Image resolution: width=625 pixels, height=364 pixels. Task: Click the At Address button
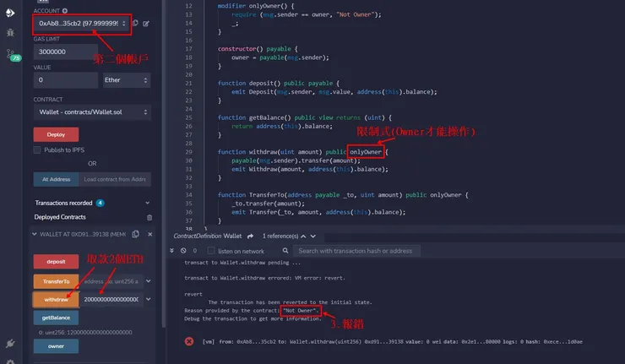click(x=57, y=179)
